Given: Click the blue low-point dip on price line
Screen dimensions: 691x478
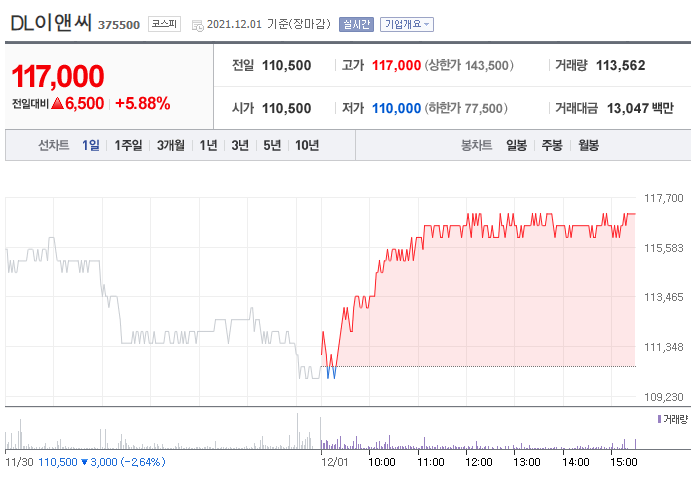Looking at the screenshot, I should tap(331, 373).
